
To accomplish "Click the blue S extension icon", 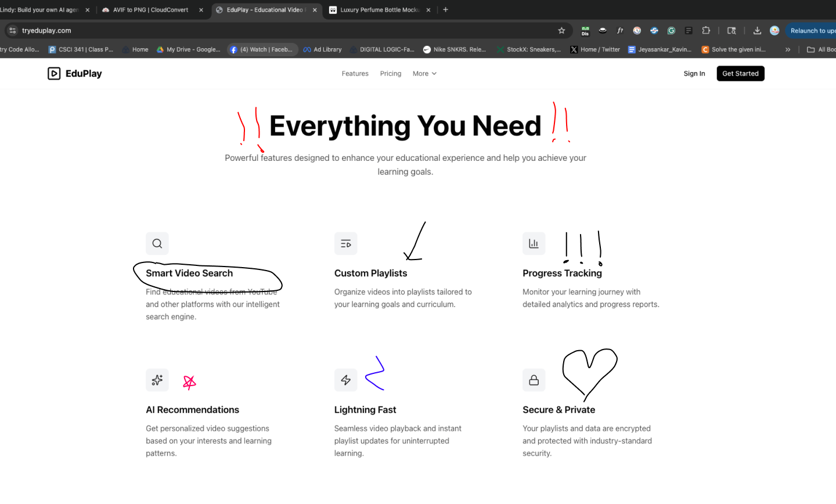I will pyautogui.click(x=654, y=30).
